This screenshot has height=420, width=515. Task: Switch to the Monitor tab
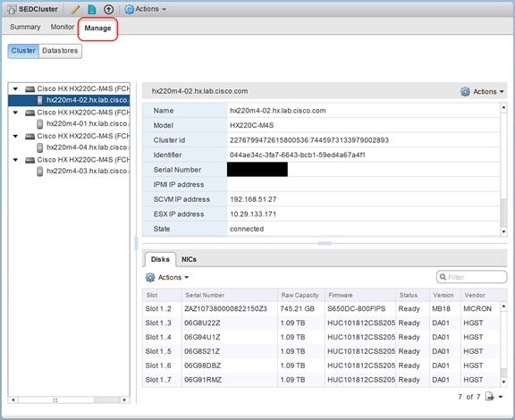pos(62,27)
